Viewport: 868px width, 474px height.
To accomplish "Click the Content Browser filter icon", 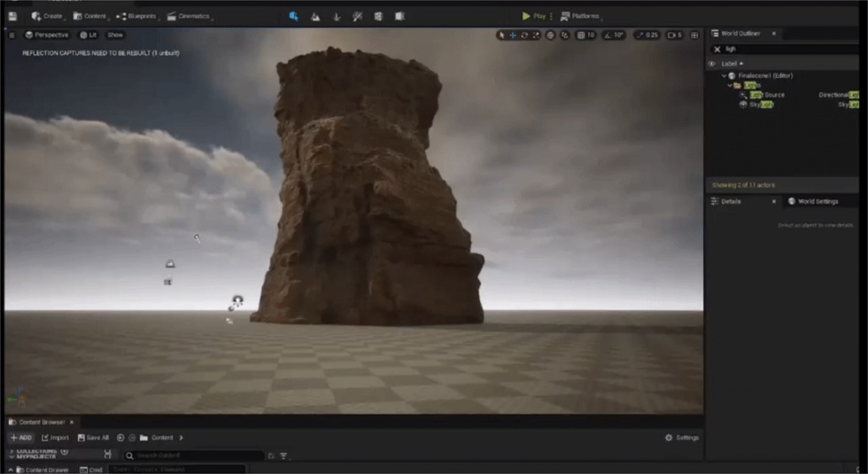I will click(x=283, y=455).
